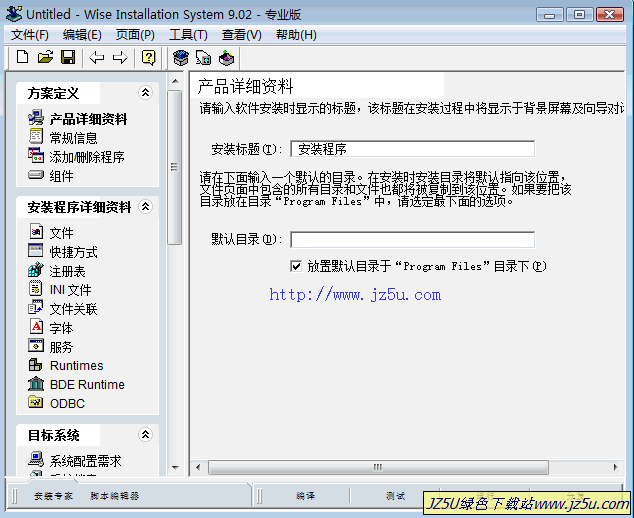Select BDE Runtime in the sidebar
The height and width of the screenshot is (518, 634).
point(87,385)
